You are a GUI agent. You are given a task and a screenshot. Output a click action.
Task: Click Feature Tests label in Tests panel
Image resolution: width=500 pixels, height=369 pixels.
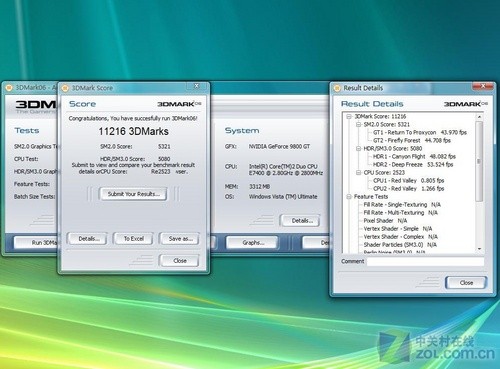pos(32,184)
